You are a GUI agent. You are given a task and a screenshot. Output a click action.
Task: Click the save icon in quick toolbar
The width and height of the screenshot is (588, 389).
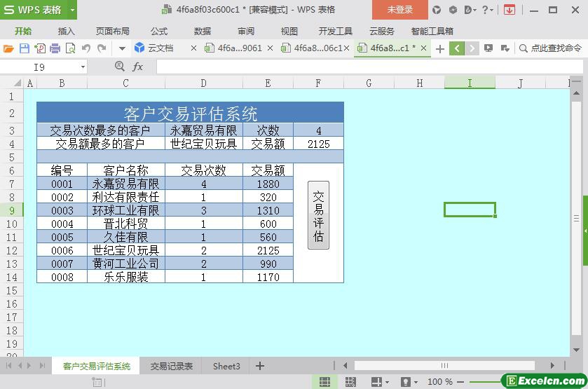(x=24, y=48)
